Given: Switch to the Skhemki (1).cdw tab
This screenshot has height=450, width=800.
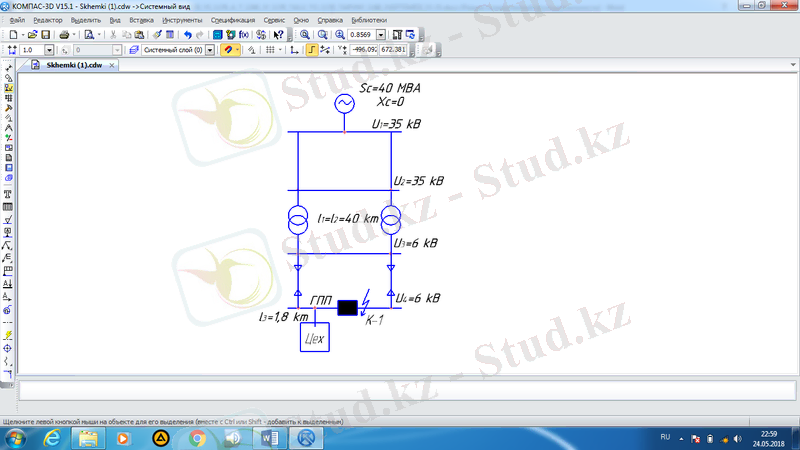Looking at the screenshot, I should (74, 64).
